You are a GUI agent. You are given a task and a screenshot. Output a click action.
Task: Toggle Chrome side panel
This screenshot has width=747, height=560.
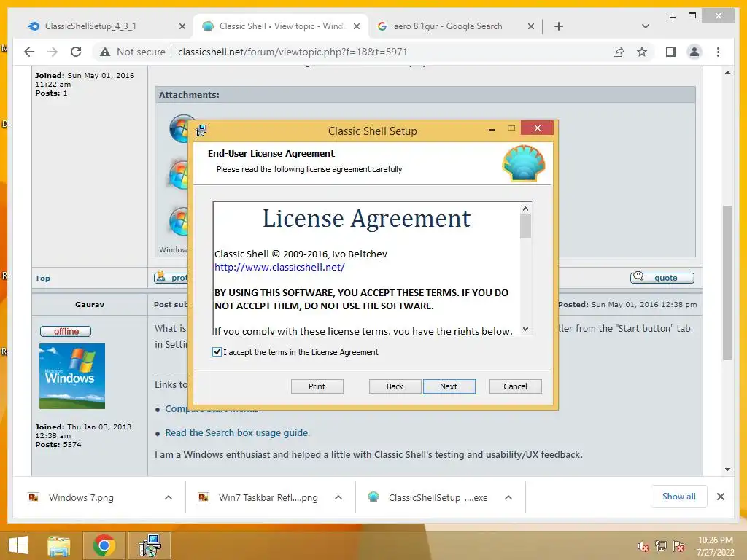671,52
